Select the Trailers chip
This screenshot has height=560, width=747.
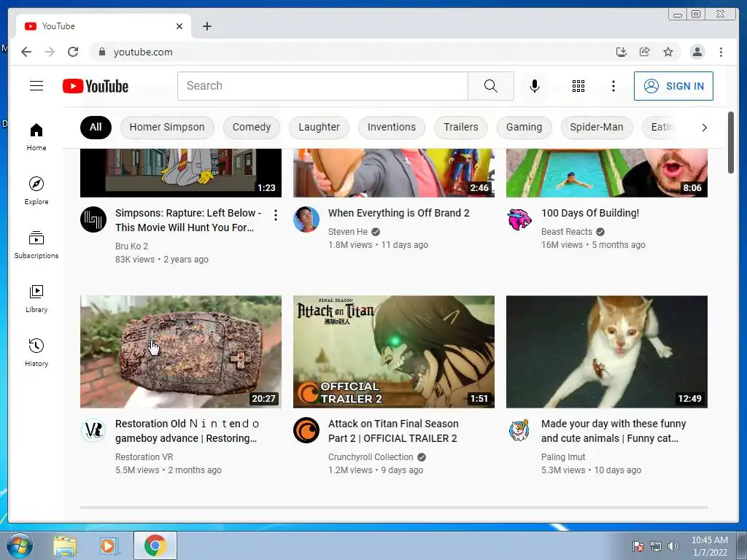(461, 127)
